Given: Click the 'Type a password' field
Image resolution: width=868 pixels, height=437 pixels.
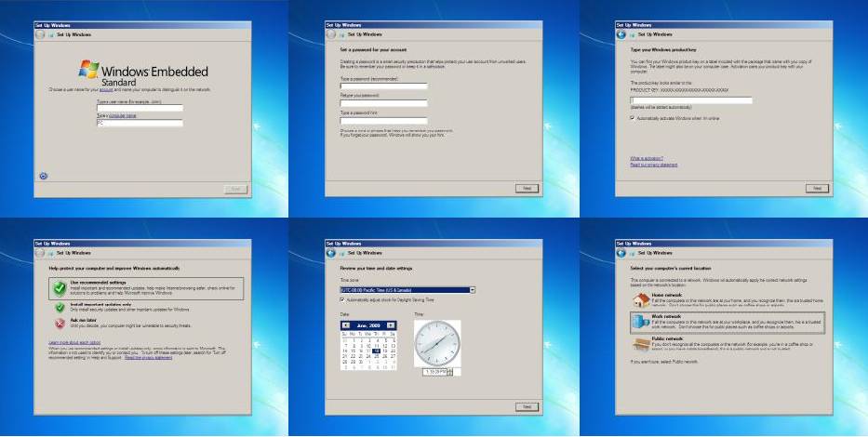Looking at the screenshot, I should tap(383, 86).
